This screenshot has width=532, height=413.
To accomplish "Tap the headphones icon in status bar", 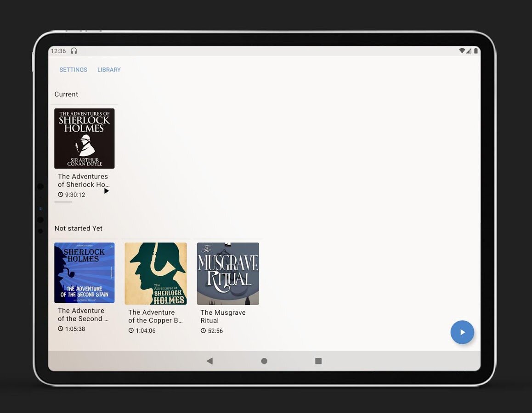I will pos(74,51).
